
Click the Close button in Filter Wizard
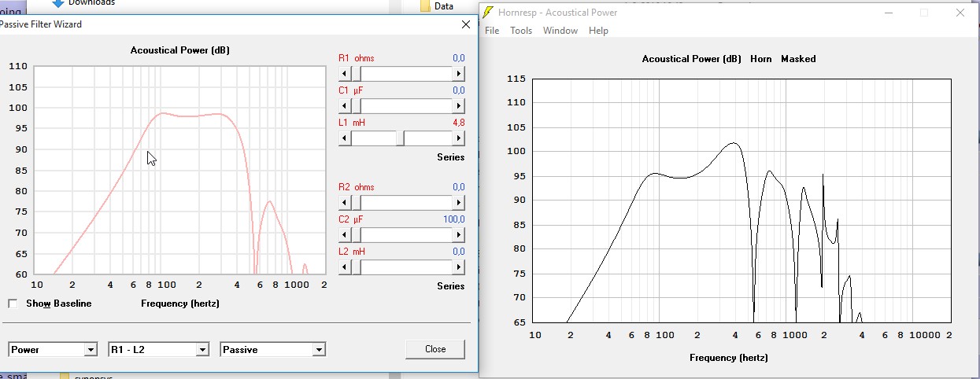click(435, 349)
